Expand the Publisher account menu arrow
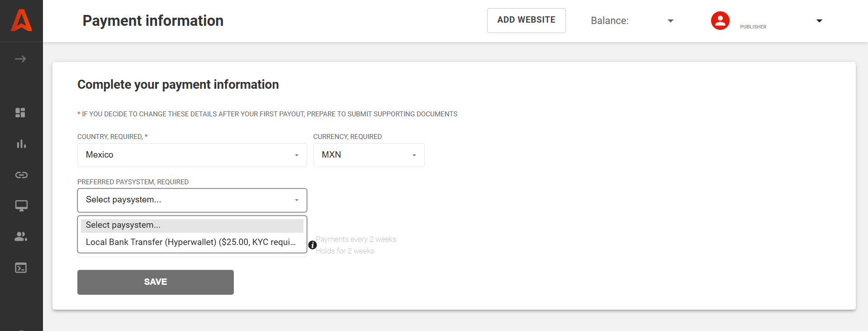This screenshot has height=331, width=868. point(819,21)
